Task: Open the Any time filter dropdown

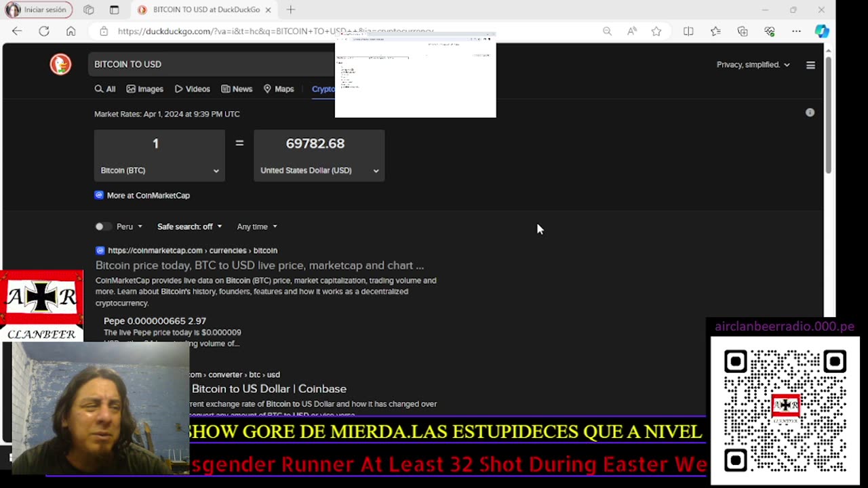Action: [x=257, y=226]
